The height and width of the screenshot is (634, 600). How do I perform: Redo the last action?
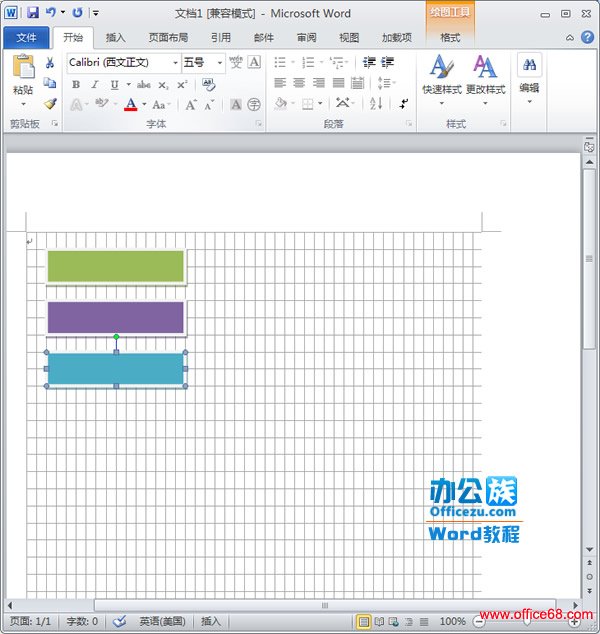click(77, 13)
